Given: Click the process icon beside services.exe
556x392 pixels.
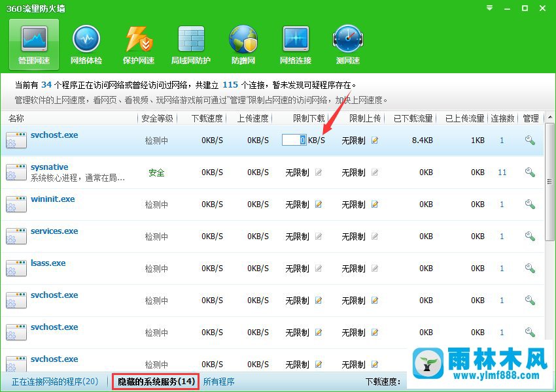Looking at the screenshot, I should (x=16, y=237).
